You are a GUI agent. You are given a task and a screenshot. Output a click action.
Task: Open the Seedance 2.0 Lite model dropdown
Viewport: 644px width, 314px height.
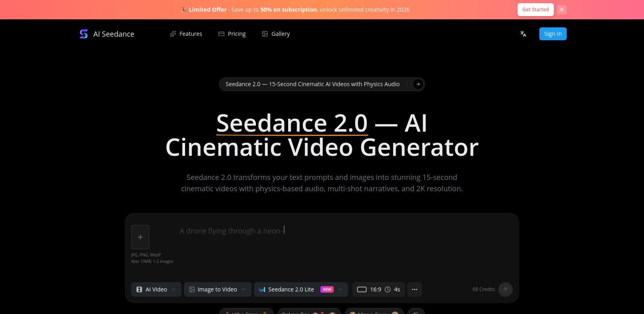pyautogui.click(x=301, y=289)
